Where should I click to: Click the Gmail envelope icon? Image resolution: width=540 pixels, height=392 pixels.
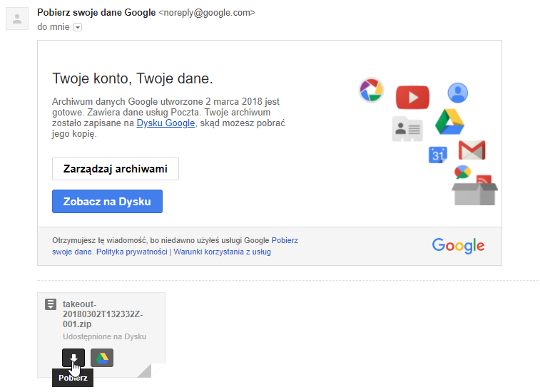(472, 150)
